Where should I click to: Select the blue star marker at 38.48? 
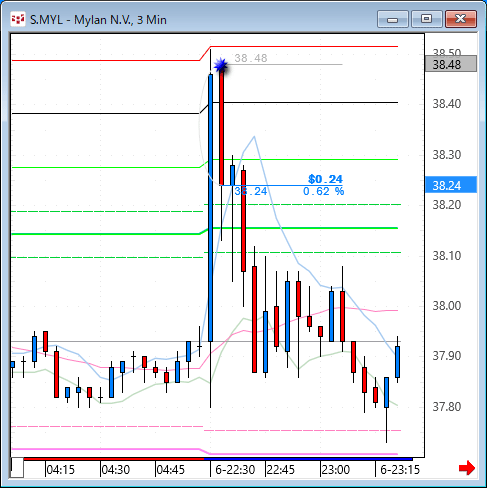click(221, 65)
